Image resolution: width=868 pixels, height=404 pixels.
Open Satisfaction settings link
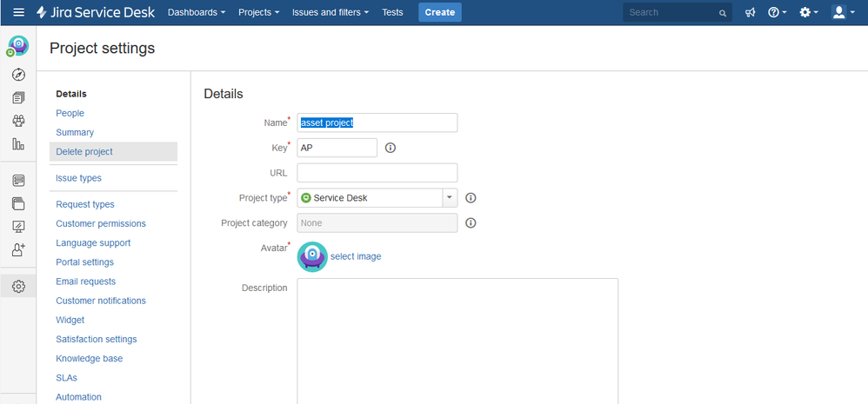[97, 340]
